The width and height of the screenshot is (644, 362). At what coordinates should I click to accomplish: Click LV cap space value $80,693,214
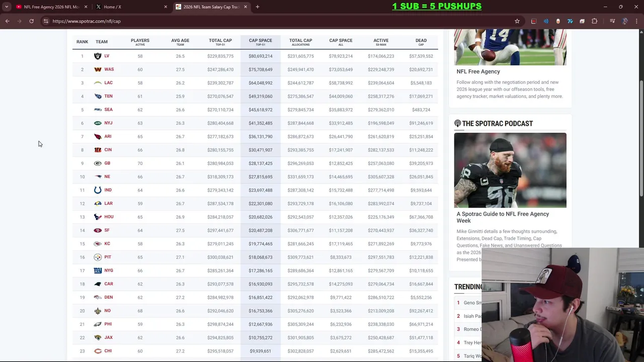coord(261,56)
